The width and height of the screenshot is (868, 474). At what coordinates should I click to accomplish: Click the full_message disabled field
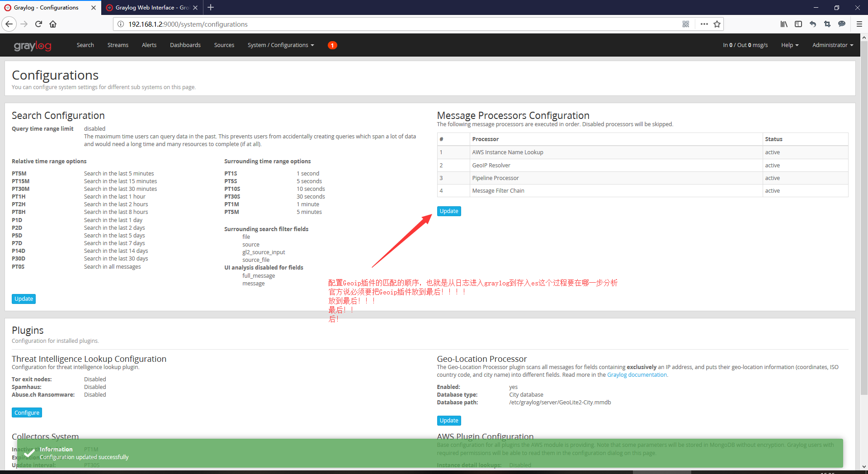pos(259,276)
